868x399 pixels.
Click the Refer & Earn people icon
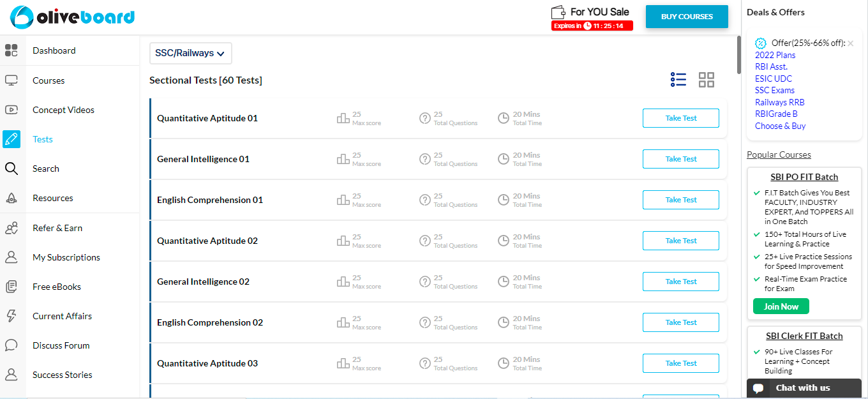coord(11,228)
